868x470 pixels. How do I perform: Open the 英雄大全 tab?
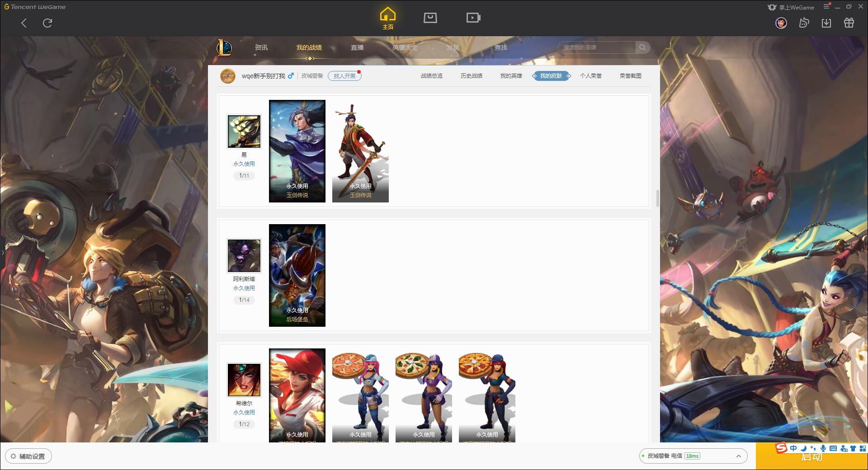click(x=405, y=47)
